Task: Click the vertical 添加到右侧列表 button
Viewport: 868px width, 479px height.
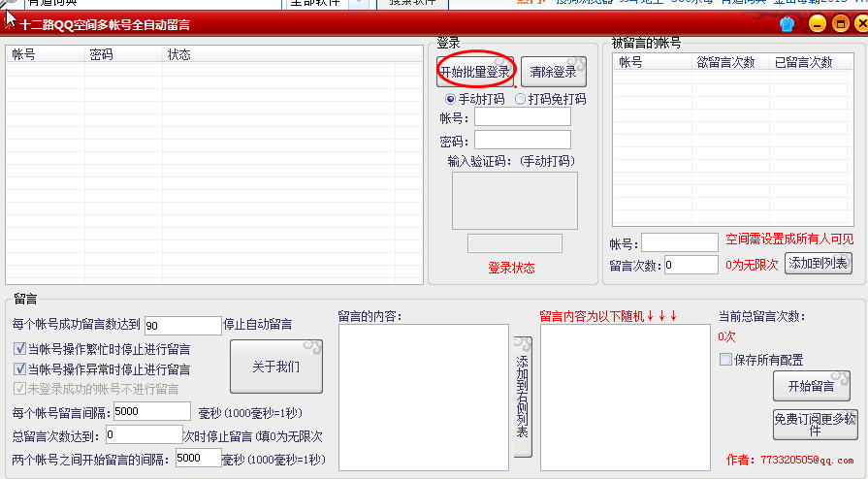Action: (522, 397)
